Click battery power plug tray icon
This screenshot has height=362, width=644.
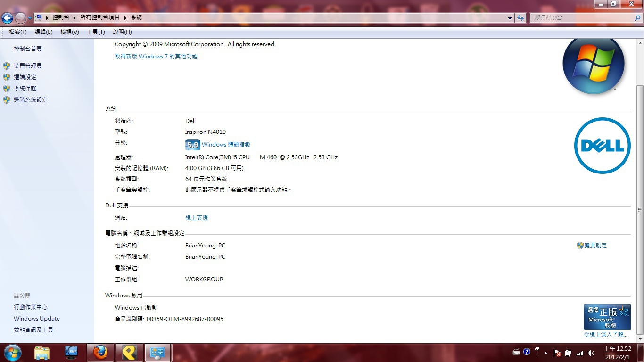pyautogui.click(x=569, y=353)
